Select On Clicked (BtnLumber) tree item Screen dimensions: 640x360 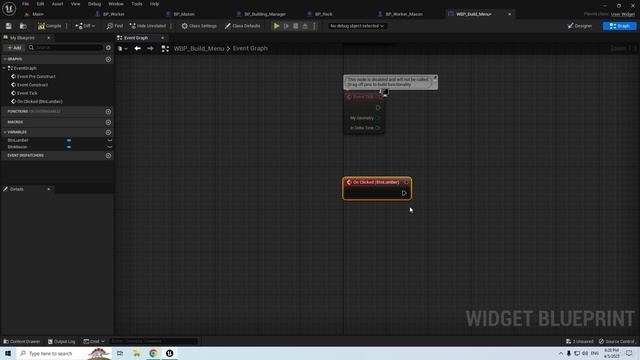[x=40, y=102]
